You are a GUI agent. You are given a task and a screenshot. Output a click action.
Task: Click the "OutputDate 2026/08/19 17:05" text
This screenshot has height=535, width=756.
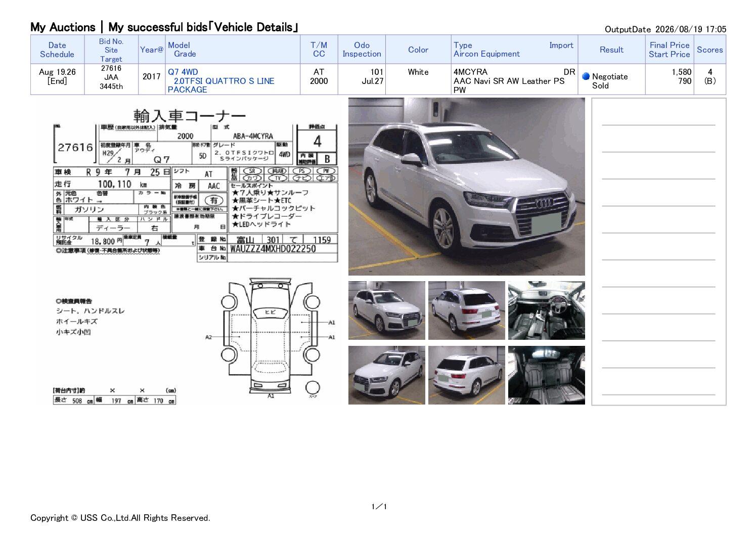point(665,29)
